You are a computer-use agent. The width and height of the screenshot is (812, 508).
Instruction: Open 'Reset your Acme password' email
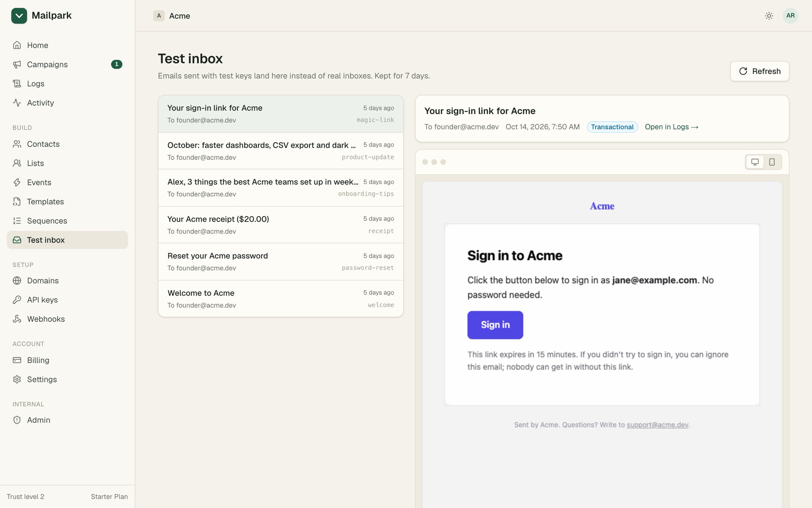tap(280, 262)
